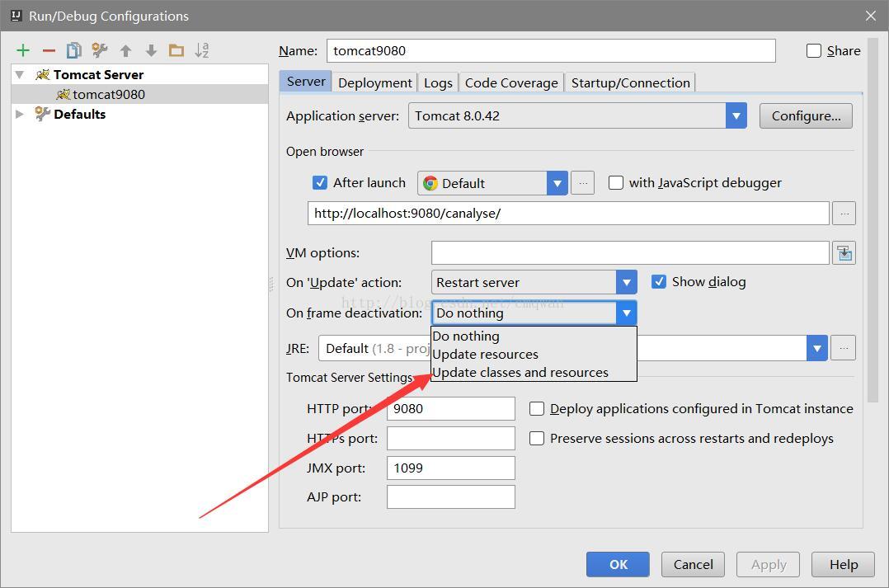The width and height of the screenshot is (889, 588).
Task: Open the Code Coverage tab
Action: coord(511,82)
